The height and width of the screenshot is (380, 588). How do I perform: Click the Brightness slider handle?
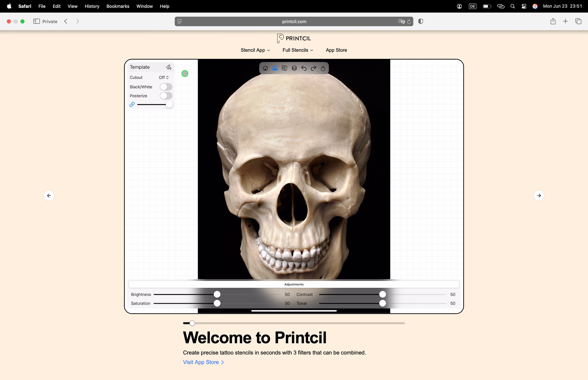click(217, 294)
